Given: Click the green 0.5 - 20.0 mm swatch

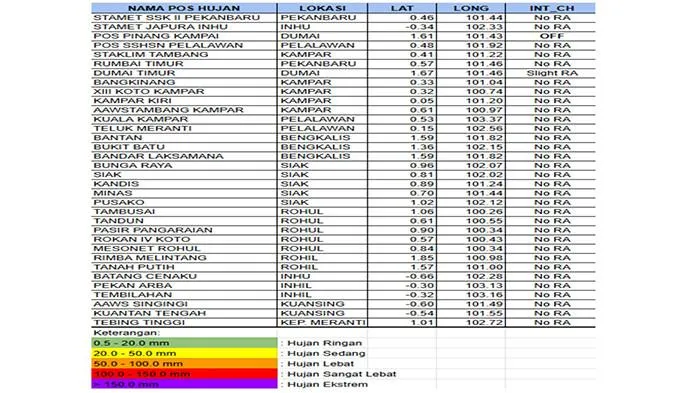Looking at the screenshot, I should 184,343.
